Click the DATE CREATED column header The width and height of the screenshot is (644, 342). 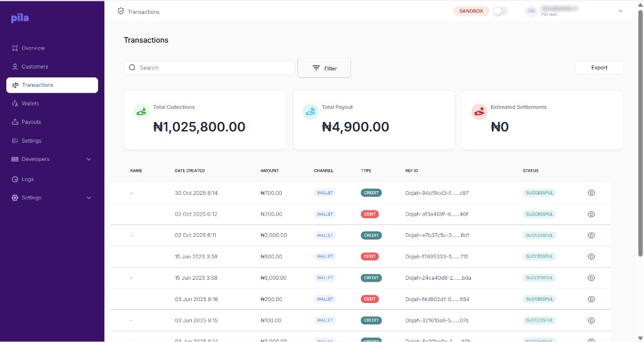click(189, 170)
